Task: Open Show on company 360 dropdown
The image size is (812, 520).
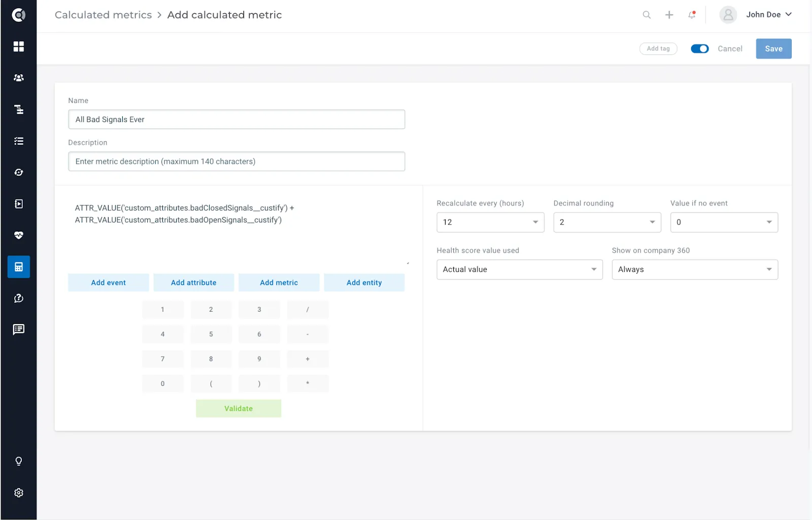Action: 695,270
